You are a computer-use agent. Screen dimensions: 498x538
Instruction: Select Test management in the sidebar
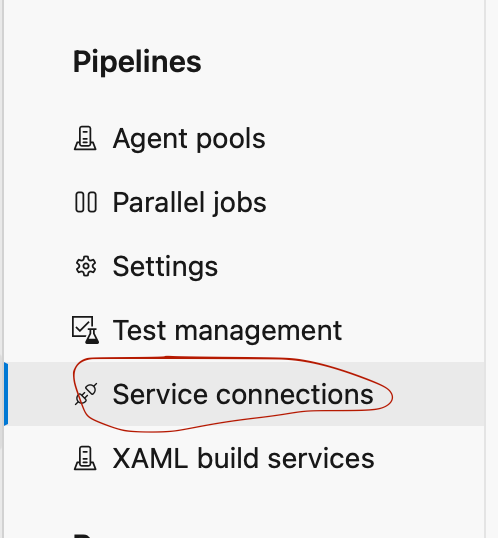point(227,330)
